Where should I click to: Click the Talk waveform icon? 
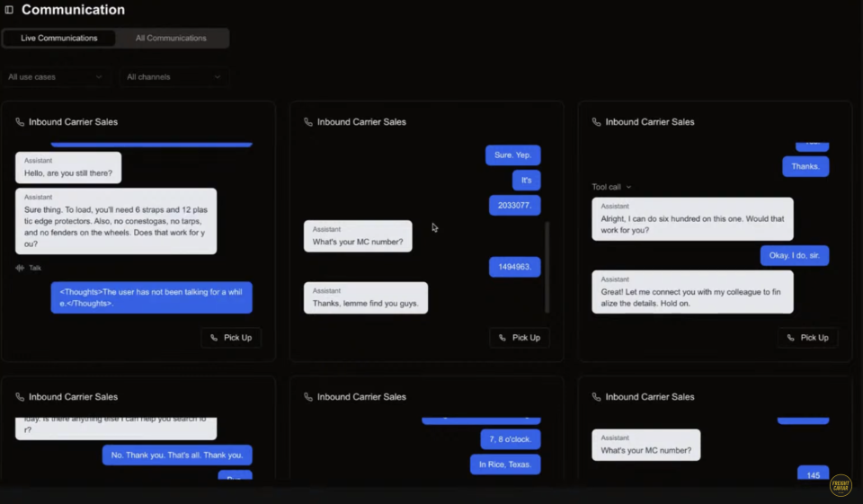pos(21,268)
